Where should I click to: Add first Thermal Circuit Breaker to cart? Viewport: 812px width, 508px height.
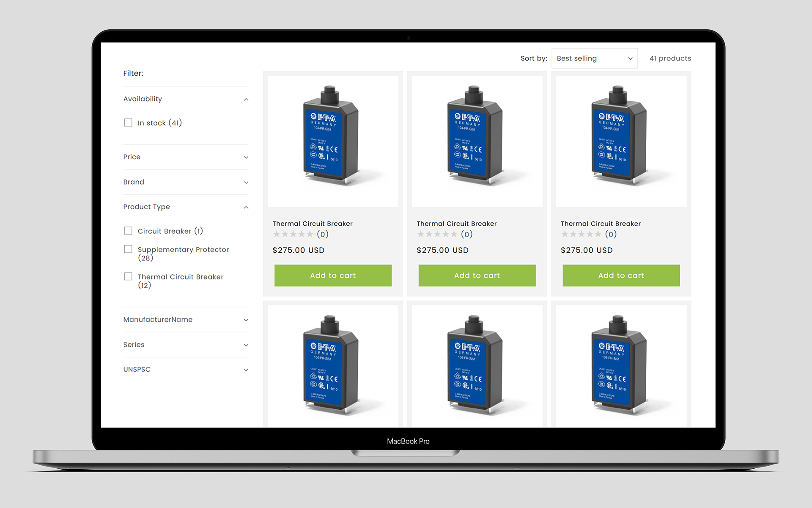coord(333,276)
